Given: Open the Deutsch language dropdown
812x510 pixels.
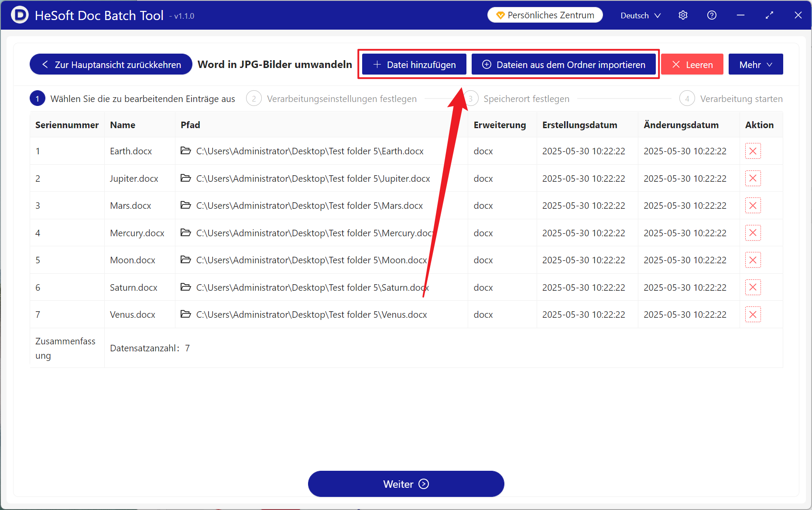Looking at the screenshot, I should 641,15.
